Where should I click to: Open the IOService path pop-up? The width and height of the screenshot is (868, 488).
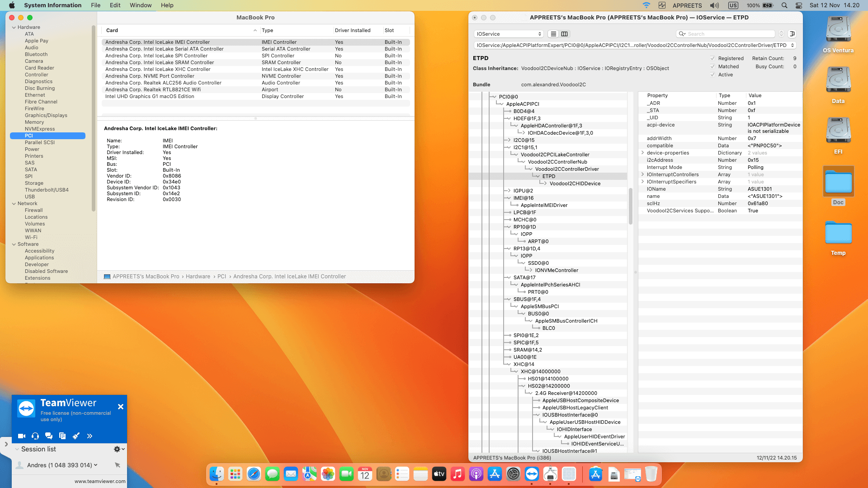(x=635, y=45)
